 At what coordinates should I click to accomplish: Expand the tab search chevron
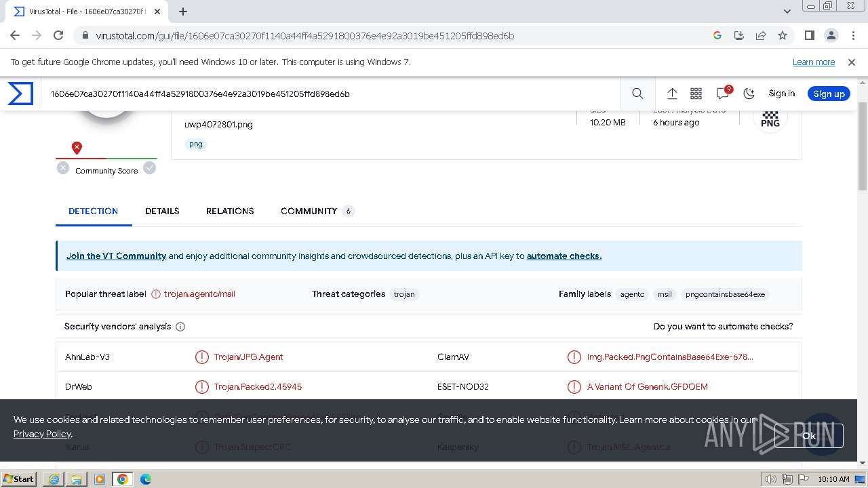pos(787,12)
